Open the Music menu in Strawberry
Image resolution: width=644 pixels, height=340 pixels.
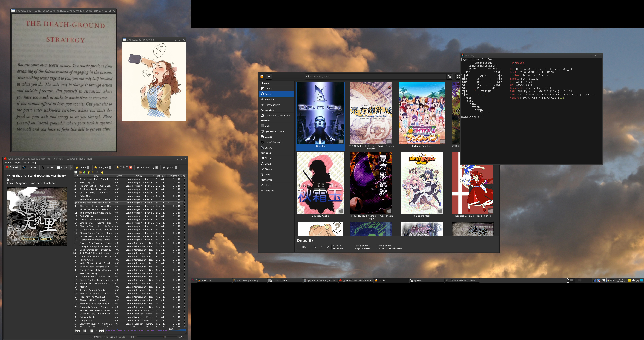[x=8, y=163]
